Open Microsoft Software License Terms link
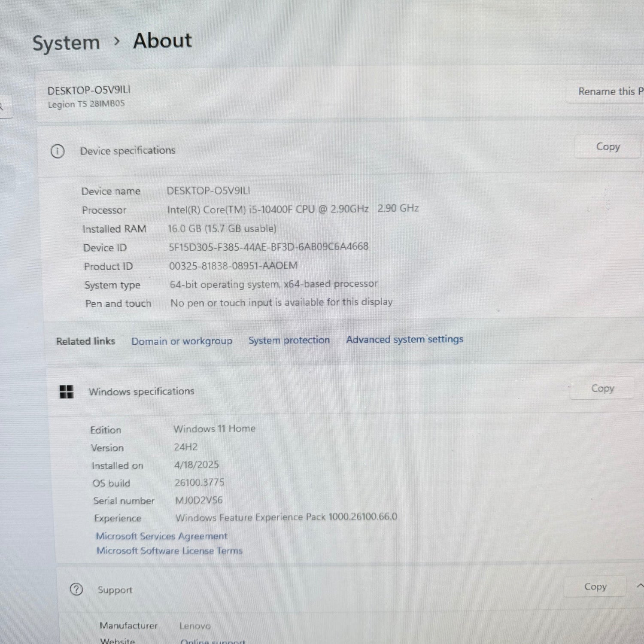Screen dimensions: 644x644 click(170, 550)
